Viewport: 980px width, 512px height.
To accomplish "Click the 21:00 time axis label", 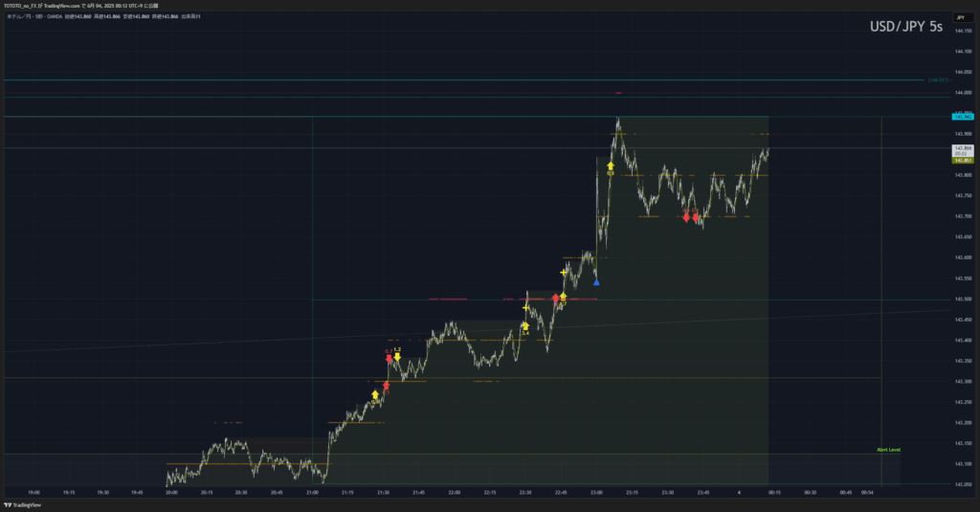I will (x=312, y=493).
